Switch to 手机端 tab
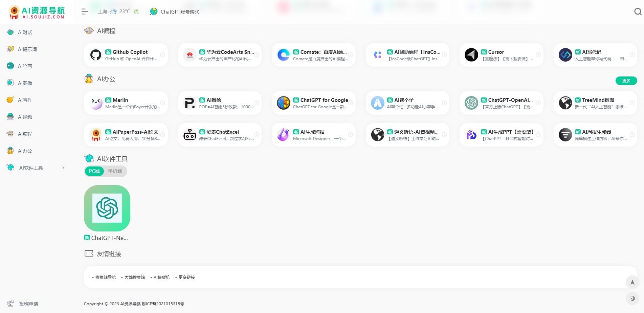The height and width of the screenshot is (313, 644). coord(115,172)
